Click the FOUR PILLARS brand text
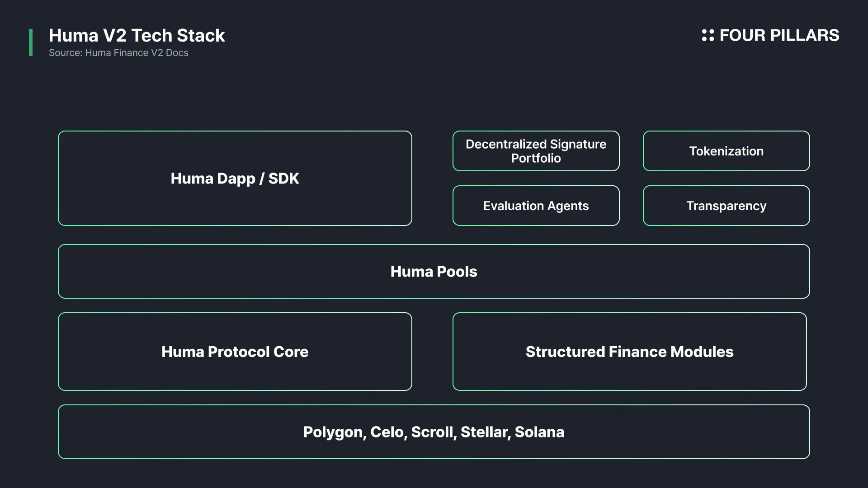Viewport: 868px width, 488px height. 779,35
